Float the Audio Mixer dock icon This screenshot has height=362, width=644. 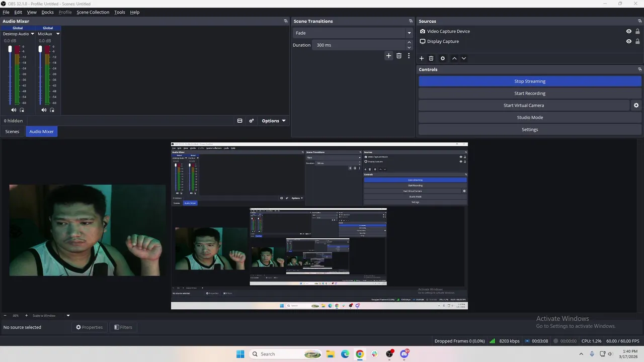pyautogui.click(x=286, y=21)
